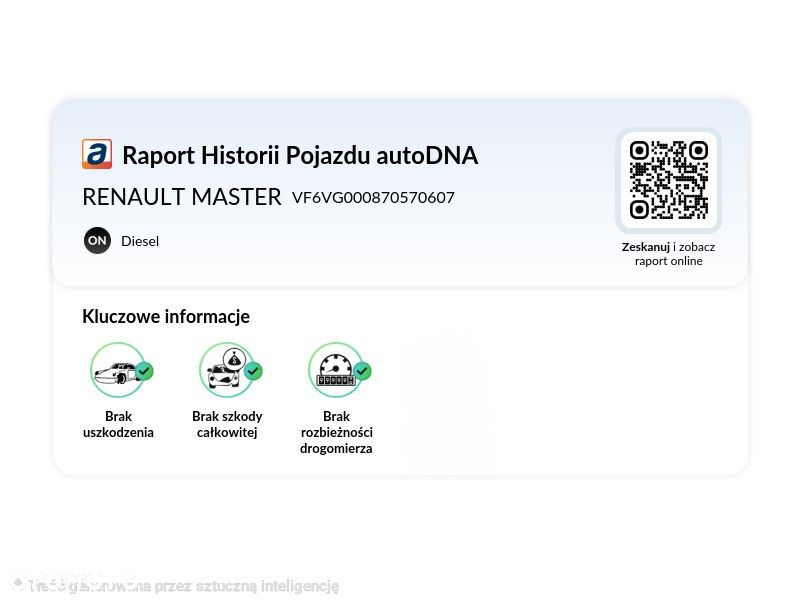Click the QR code to open report
Viewport: 800px width, 600px height.
point(668,180)
